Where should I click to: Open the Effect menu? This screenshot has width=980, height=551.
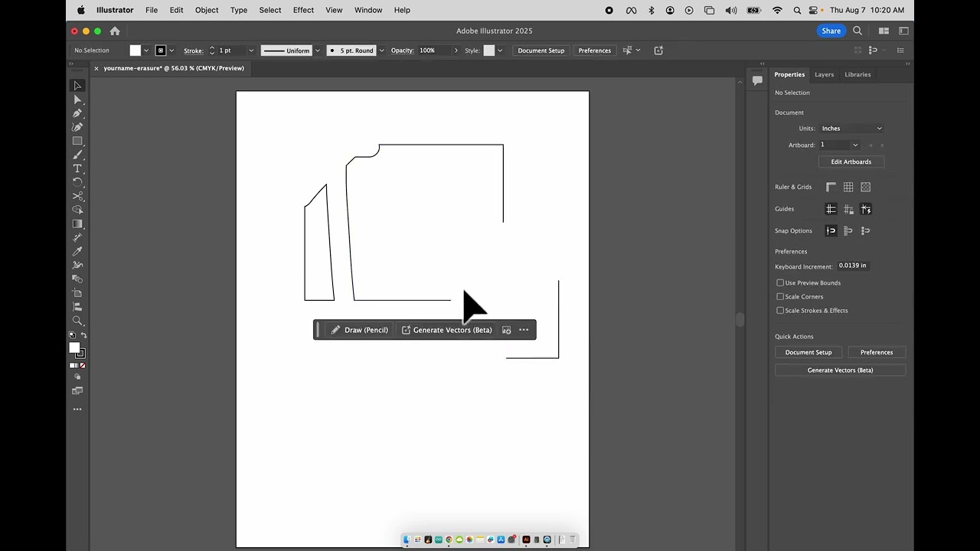303,10
